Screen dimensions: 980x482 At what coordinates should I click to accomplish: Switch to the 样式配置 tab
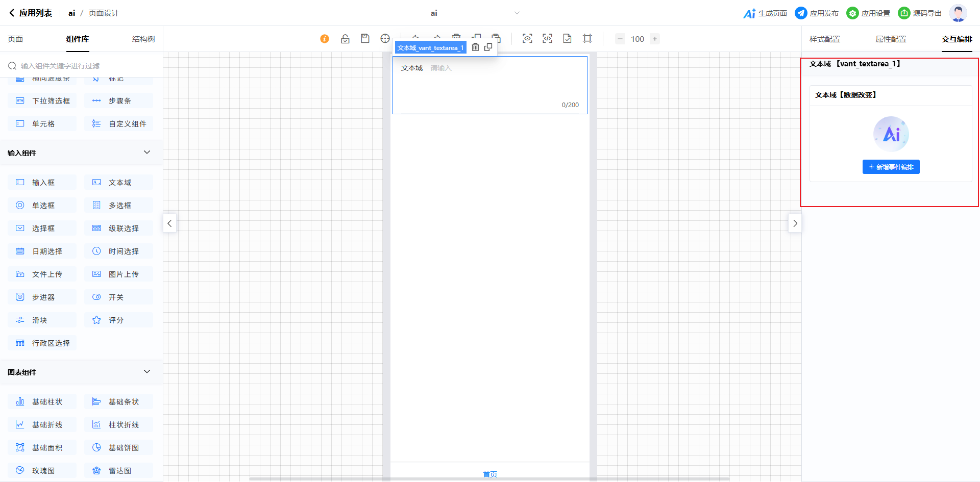(x=824, y=39)
